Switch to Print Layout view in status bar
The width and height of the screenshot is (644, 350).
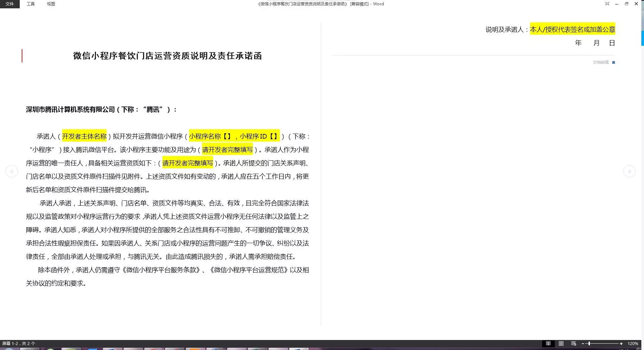coord(561,343)
